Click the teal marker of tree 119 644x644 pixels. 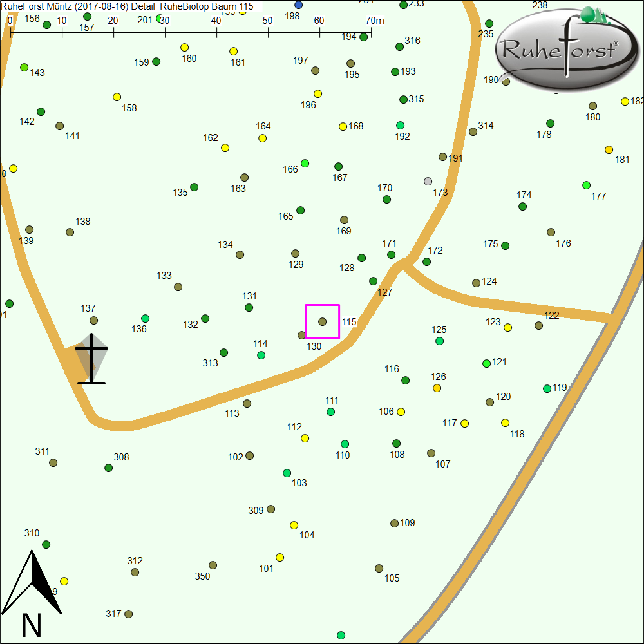547,388
